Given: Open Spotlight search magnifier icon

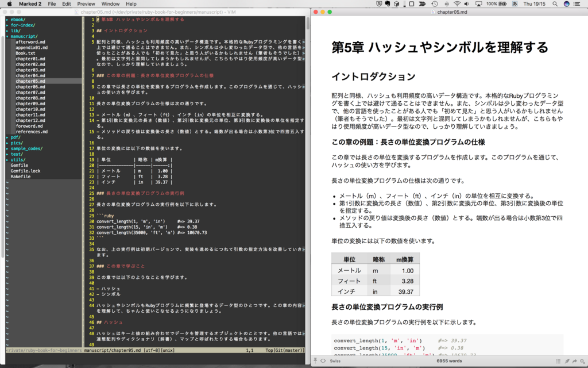Looking at the screenshot, I should (x=555, y=4).
